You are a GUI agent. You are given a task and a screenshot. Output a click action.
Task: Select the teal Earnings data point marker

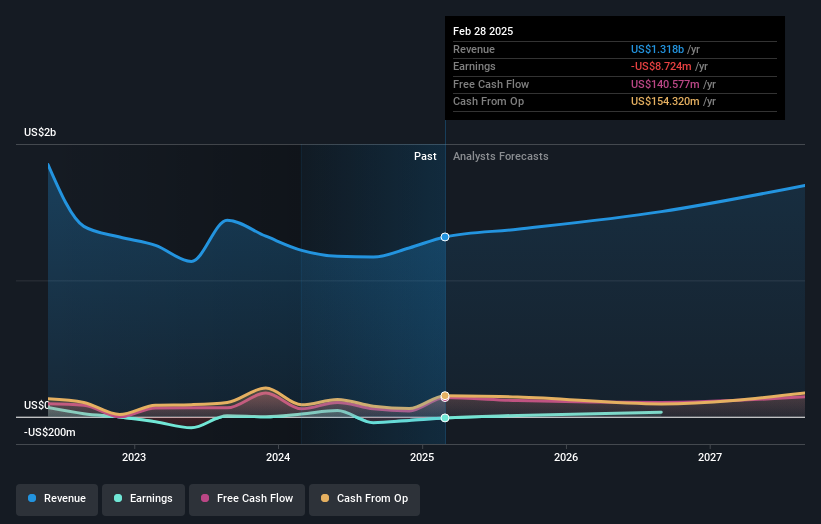[x=445, y=418]
